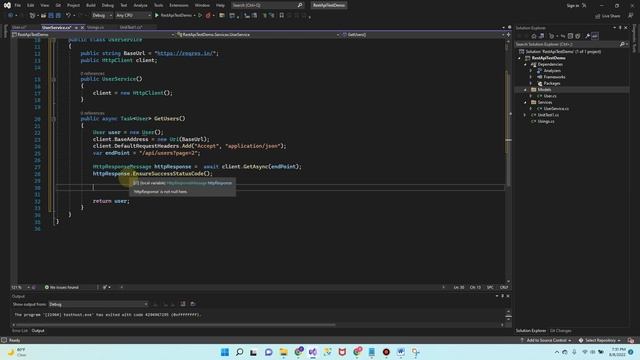
Task: Click the Solution Explorer Home icon
Action: click(x=533, y=36)
